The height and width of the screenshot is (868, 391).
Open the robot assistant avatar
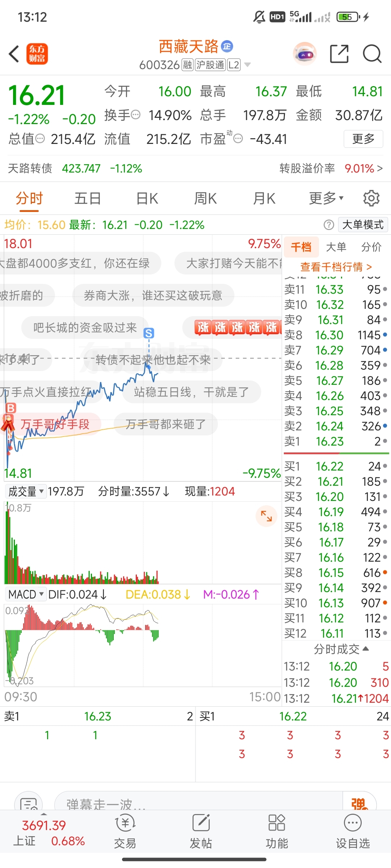click(x=304, y=54)
